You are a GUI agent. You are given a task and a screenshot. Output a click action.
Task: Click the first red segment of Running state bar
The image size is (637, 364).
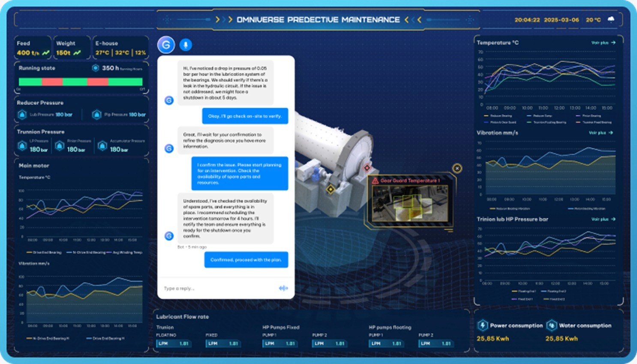(52, 81)
